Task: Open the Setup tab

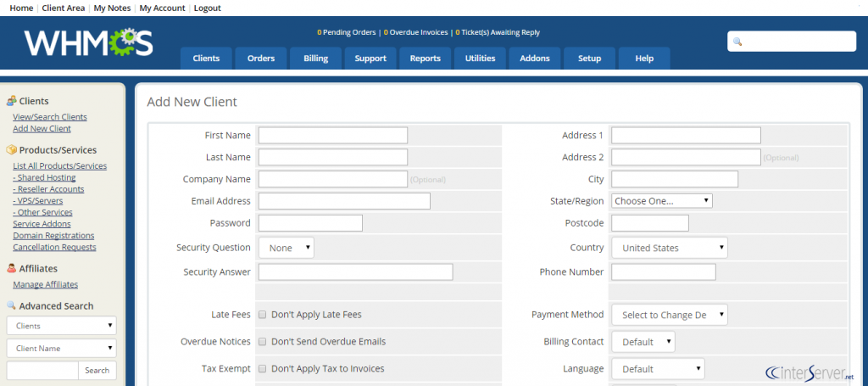Action: 590,59
